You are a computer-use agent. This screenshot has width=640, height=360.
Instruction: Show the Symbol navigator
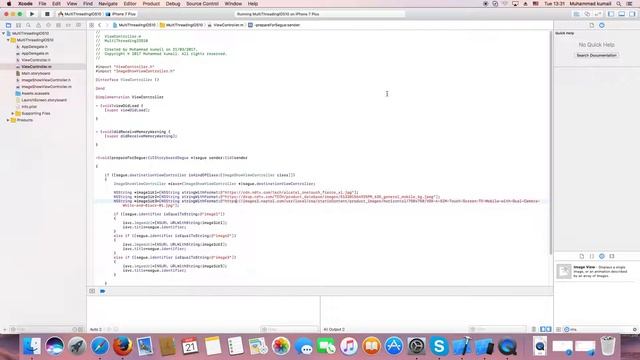click(x=18, y=25)
